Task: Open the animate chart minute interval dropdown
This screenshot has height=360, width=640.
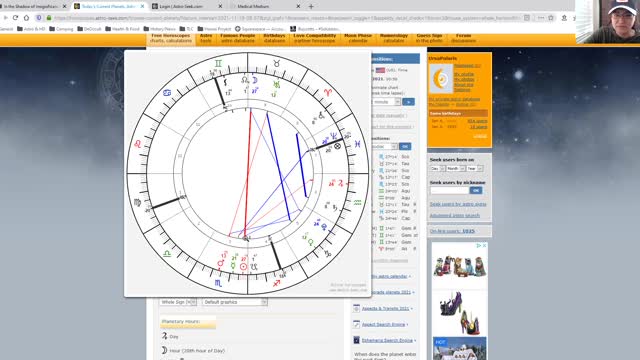Action: [386, 102]
